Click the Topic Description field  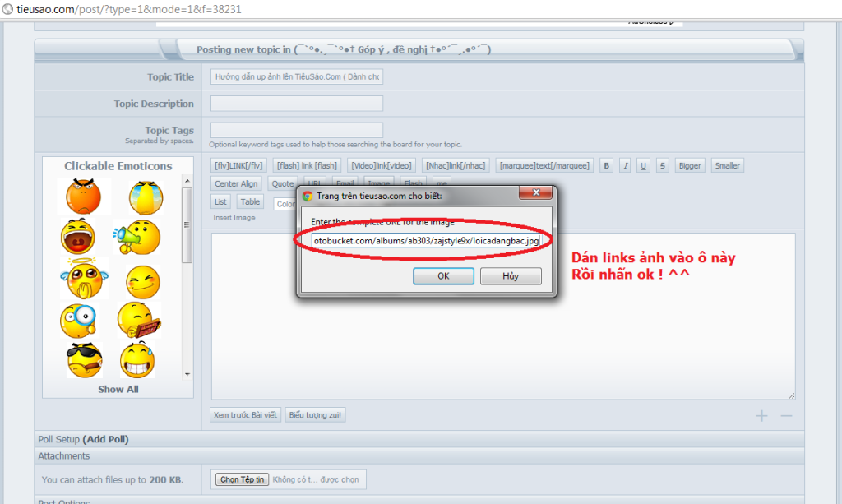(297, 104)
